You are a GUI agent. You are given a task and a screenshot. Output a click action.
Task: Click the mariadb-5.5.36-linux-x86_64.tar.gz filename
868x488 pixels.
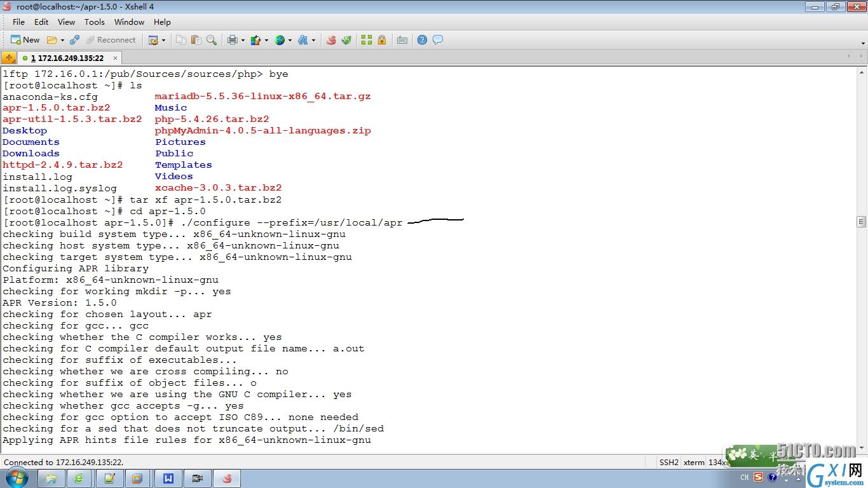[262, 96]
